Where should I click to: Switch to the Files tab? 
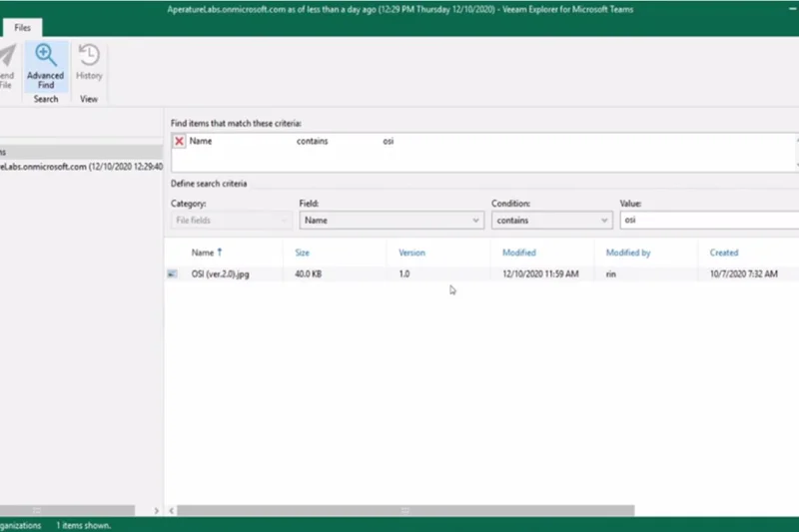click(x=22, y=28)
